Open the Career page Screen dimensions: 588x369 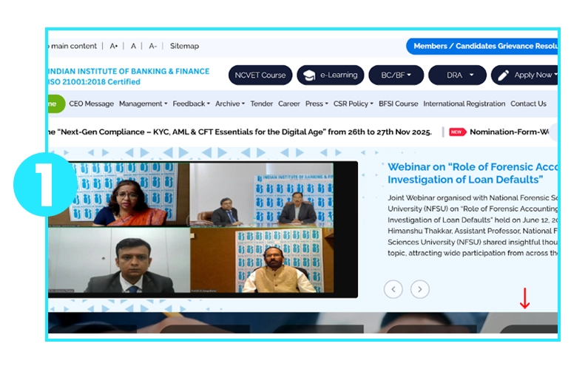point(288,104)
